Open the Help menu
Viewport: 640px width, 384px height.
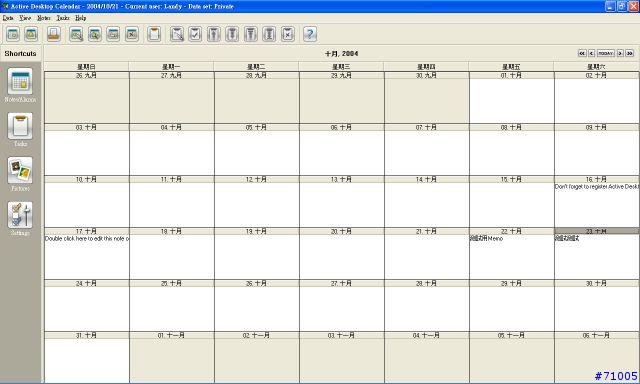[80, 18]
